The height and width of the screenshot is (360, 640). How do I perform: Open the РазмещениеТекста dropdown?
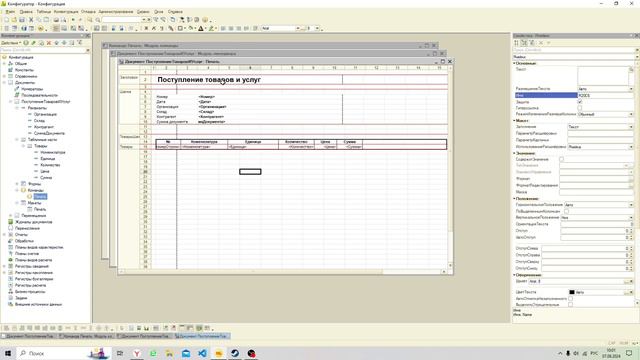click(x=631, y=89)
